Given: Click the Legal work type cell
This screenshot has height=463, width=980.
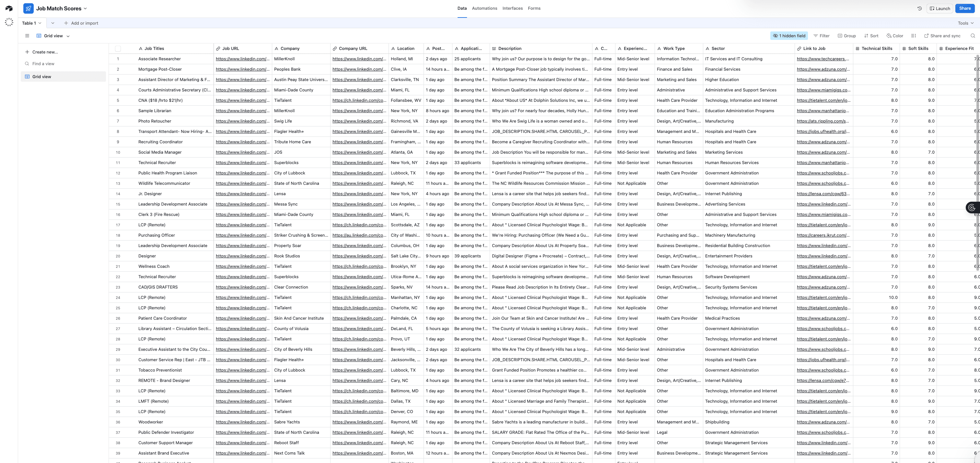Looking at the screenshot, I should click(x=678, y=433).
